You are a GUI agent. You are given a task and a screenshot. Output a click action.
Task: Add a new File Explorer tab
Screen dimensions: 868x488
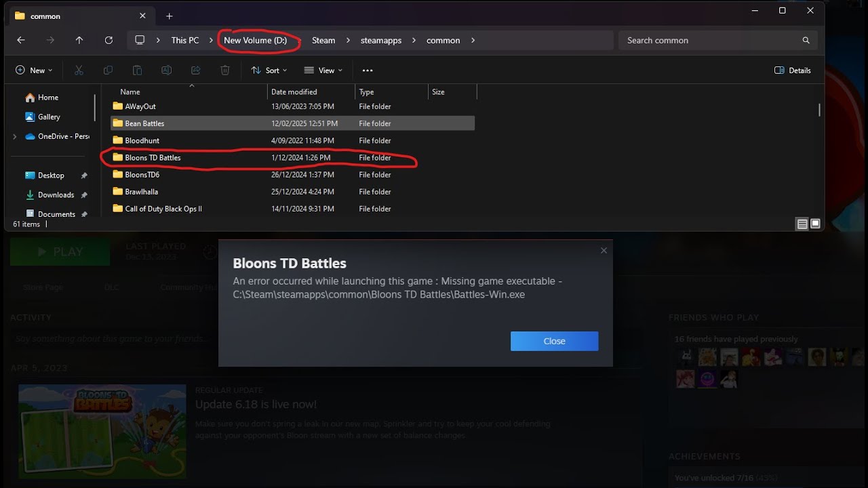170,16
